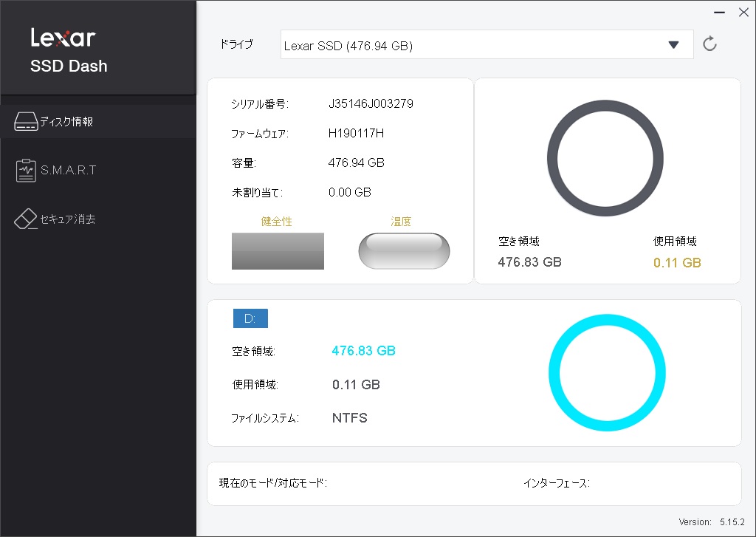Click the D: partition label
Viewport: 756px width, 537px height.
pyautogui.click(x=250, y=318)
